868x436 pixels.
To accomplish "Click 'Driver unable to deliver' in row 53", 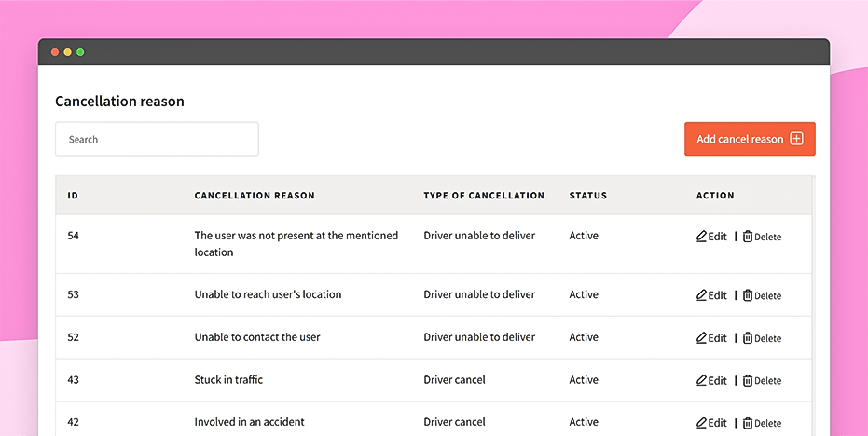I will [479, 294].
